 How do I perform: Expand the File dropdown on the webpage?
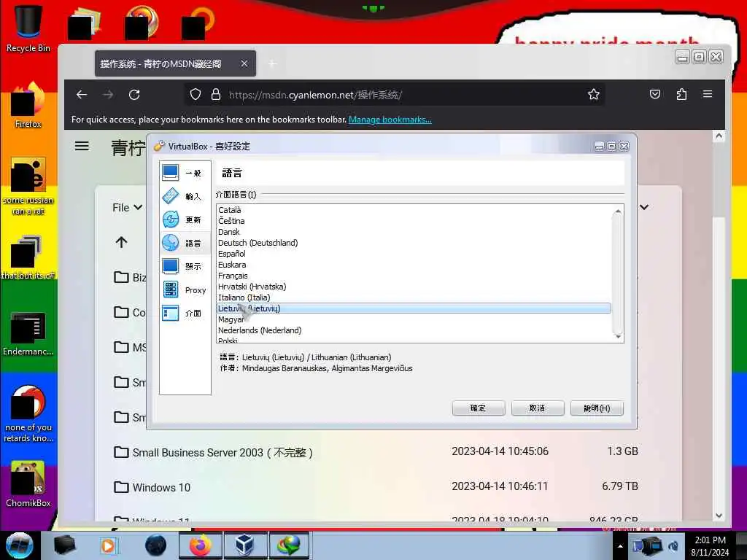pos(127,208)
